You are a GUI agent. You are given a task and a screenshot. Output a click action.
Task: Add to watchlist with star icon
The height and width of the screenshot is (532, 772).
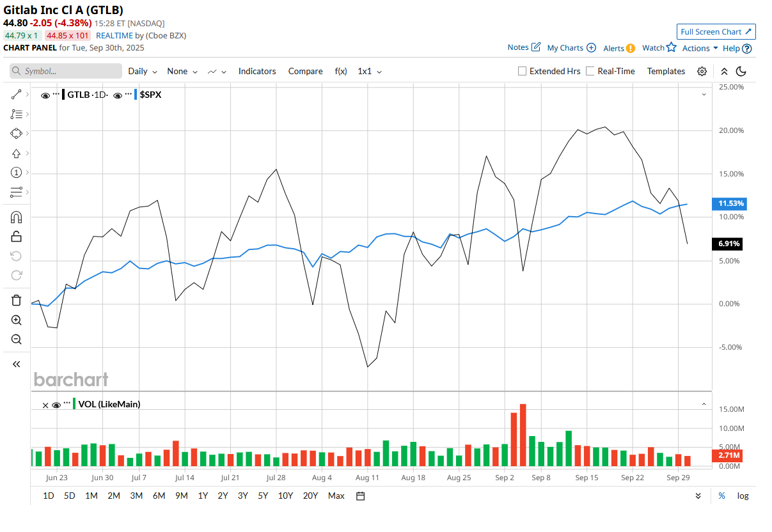[671, 47]
